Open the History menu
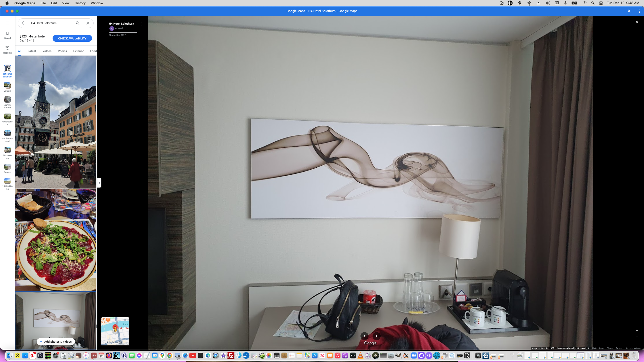The image size is (644, 362). pyautogui.click(x=80, y=3)
